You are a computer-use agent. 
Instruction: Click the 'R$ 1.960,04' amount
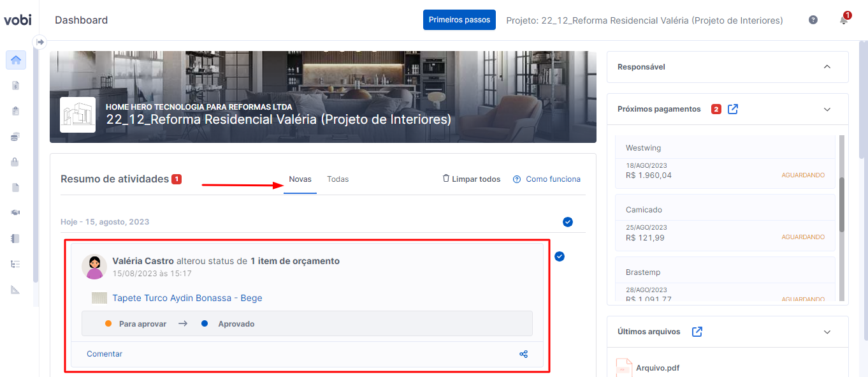(649, 175)
